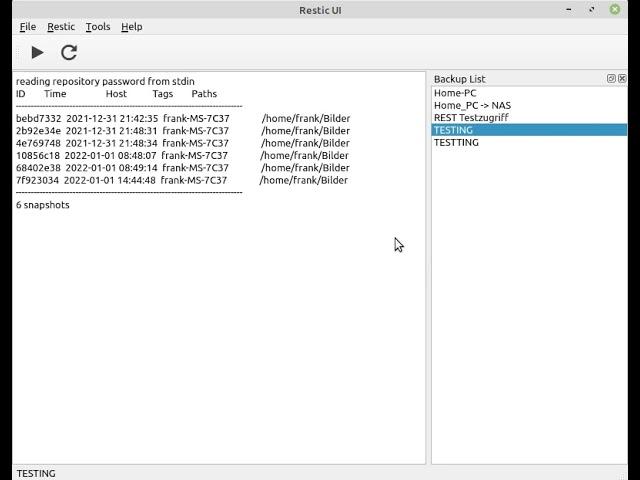Image resolution: width=640 pixels, height=480 pixels.
Task: Open the Tools menu
Action: tap(98, 27)
